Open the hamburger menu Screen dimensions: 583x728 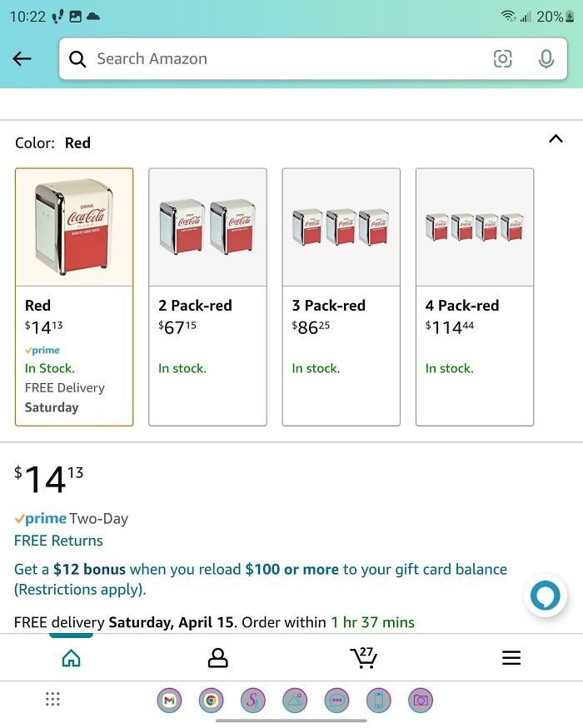[511, 658]
